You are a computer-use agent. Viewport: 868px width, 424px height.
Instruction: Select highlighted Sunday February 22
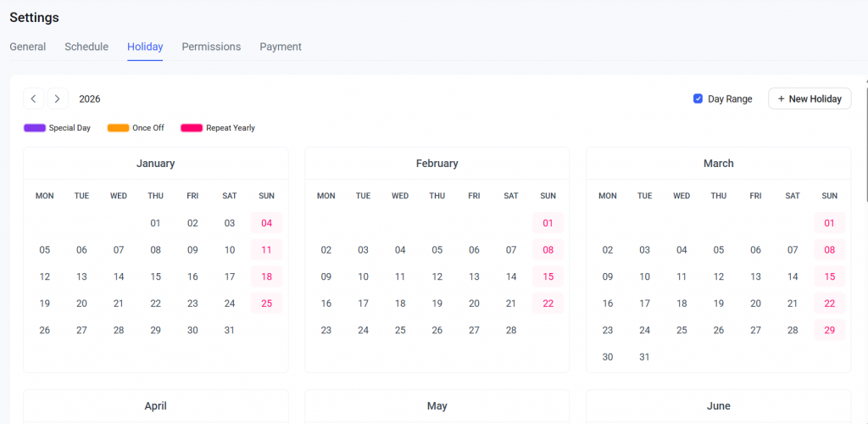coord(548,304)
